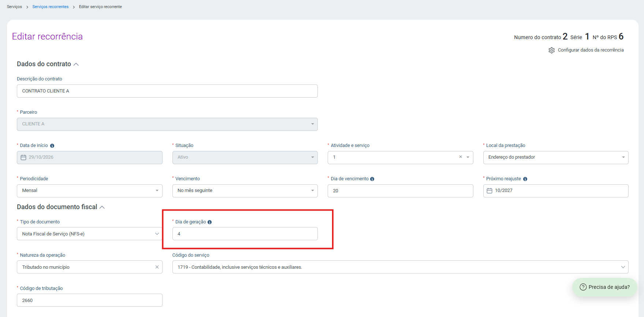Click the calendar icon in Data de início field
The height and width of the screenshot is (317, 644).
point(23,157)
